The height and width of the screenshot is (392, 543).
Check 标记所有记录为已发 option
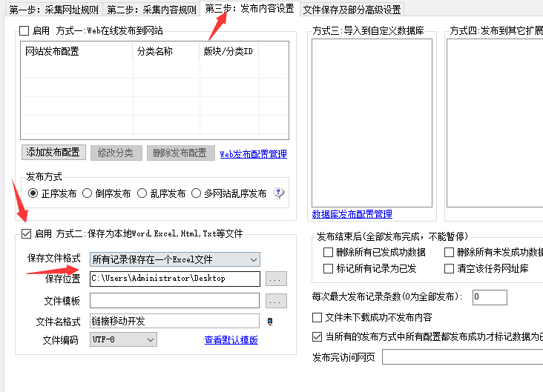tap(328, 268)
